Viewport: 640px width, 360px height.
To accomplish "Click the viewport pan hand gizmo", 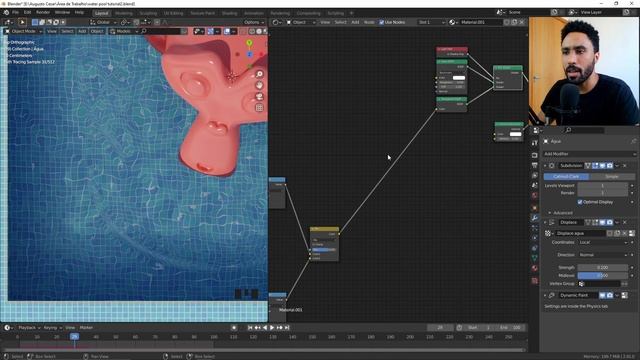I will tap(259, 85).
